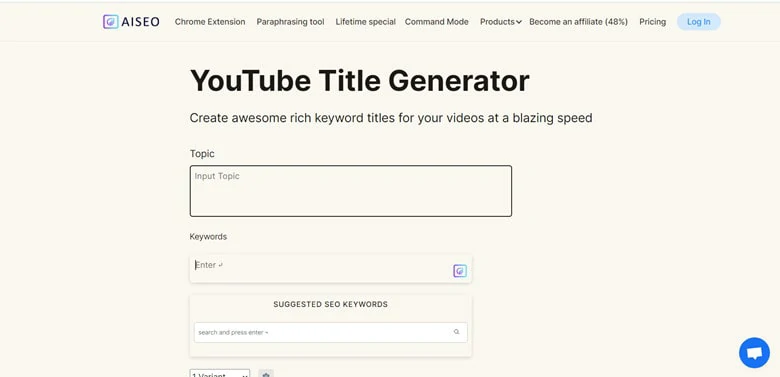Go to the Paraphrasing tool page
The width and height of the screenshot is (780, 377).
[291, 22]
